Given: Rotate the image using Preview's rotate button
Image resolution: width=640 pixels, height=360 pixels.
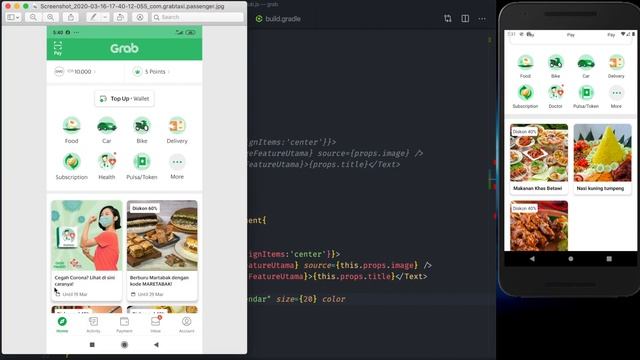Looking at the screenshot, I should click(x=120, y=17).
